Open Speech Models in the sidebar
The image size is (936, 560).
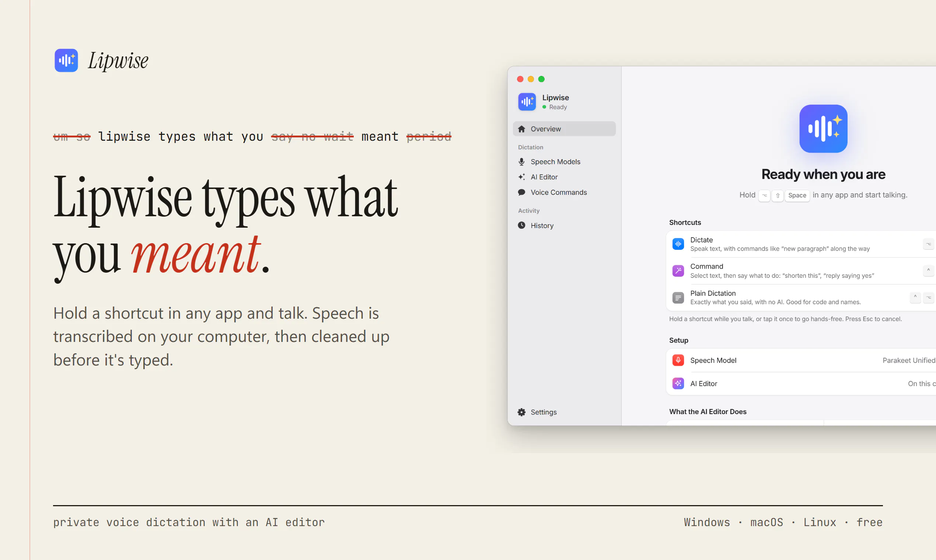[x=564, y=161]
